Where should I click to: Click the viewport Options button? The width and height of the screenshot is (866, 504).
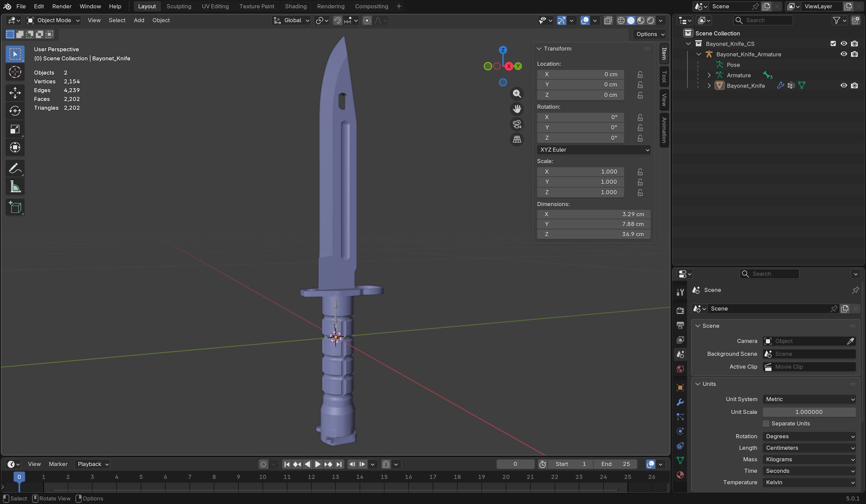(650, 34)
